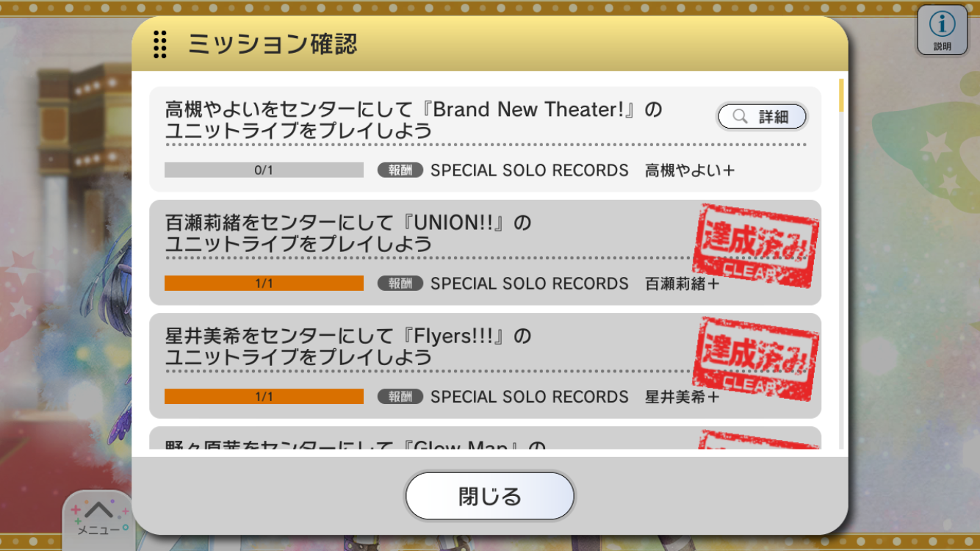Viewport: 980px width, 551px height.
Task: Click the 詳細 magnifier button
Action: tap(762, 116)
